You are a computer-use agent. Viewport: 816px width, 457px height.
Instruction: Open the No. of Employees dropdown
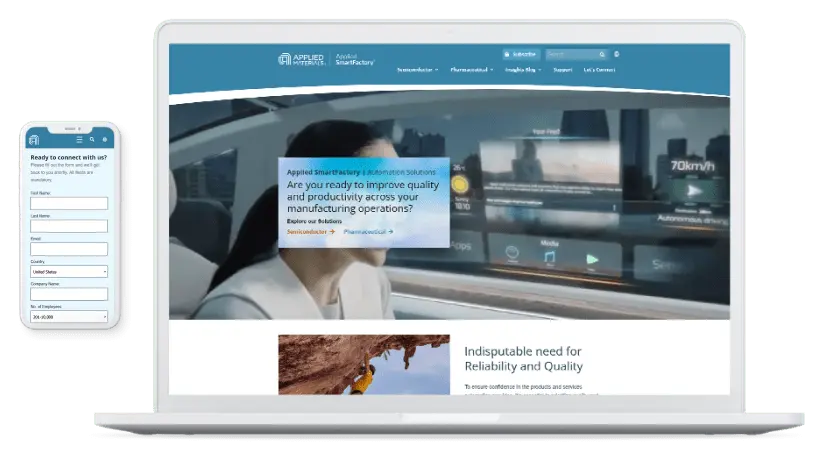(69, 316)
